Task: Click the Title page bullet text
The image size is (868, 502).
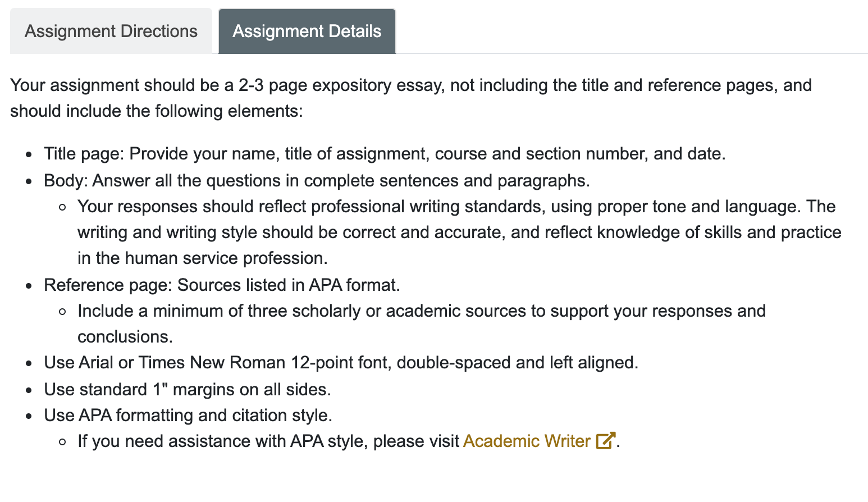Action: 385,154
